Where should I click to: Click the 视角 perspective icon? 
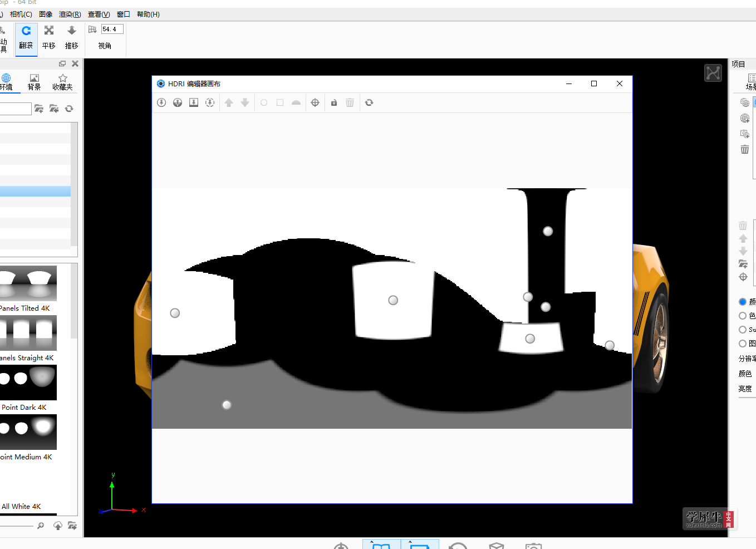92,30
